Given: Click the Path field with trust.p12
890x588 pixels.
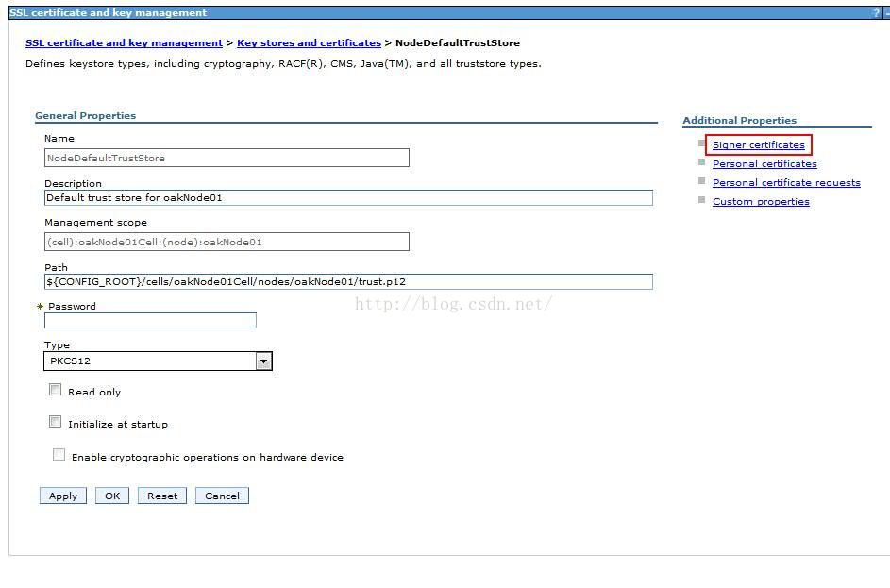Looking at the screenshot, I should 348,281.
